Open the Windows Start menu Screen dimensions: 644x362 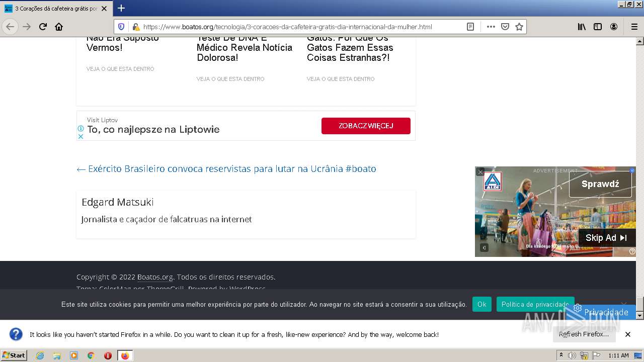[14, 355]
